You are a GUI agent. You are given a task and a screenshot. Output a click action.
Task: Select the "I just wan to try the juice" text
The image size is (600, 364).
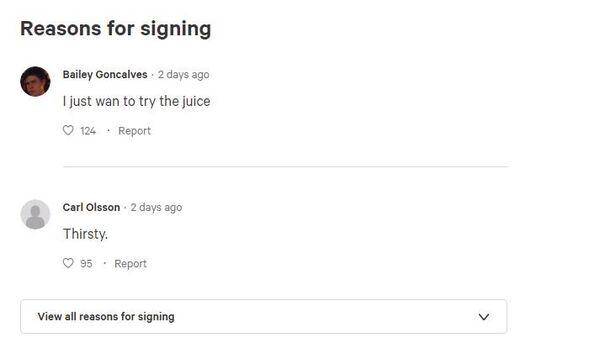tap(137, 101)
